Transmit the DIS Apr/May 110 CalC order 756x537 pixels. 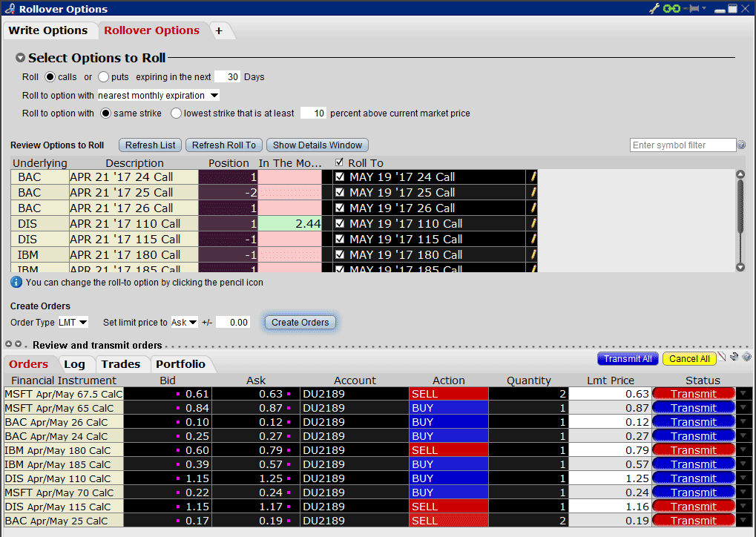click(x=694, y=478)
